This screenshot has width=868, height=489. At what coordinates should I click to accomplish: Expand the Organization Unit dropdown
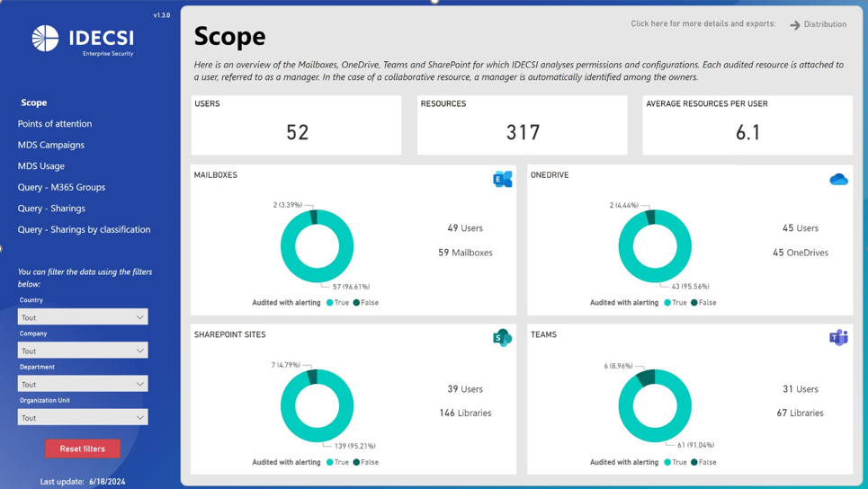point(83,417)
